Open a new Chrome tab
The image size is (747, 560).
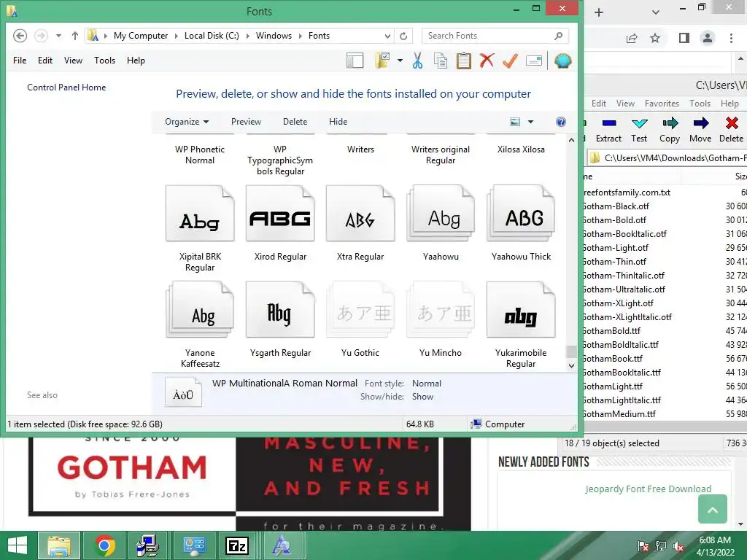[599, 13]
